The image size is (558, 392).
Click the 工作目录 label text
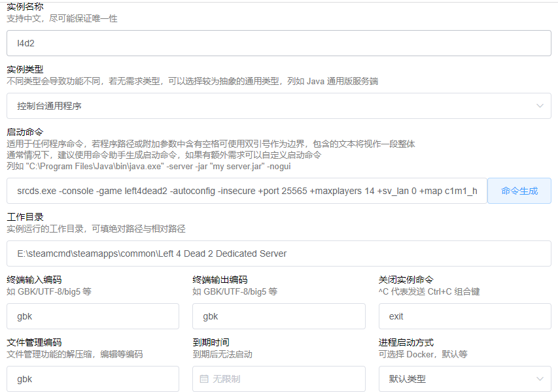pyautogui.click(x=25, y=217)
